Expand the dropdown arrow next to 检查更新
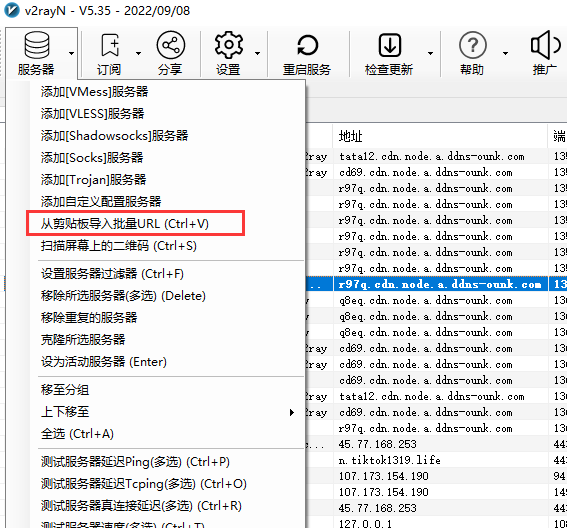 (x=430, y=53)
